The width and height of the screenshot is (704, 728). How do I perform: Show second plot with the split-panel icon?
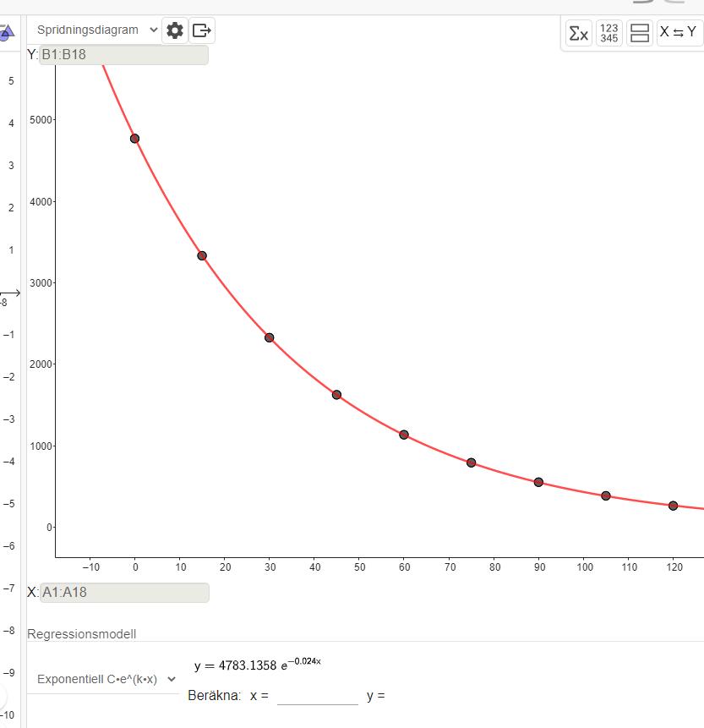pyautogui.click(x=640, y=33)
